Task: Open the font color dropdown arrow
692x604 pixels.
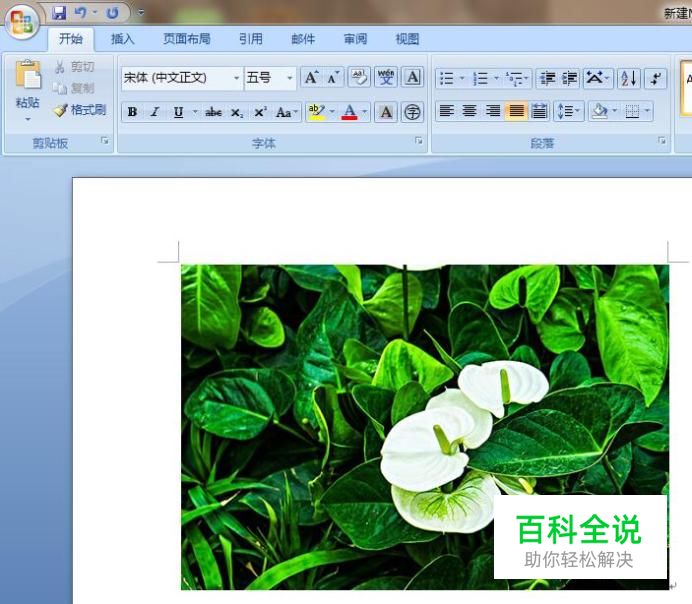Action: click(x=365, y=112)
